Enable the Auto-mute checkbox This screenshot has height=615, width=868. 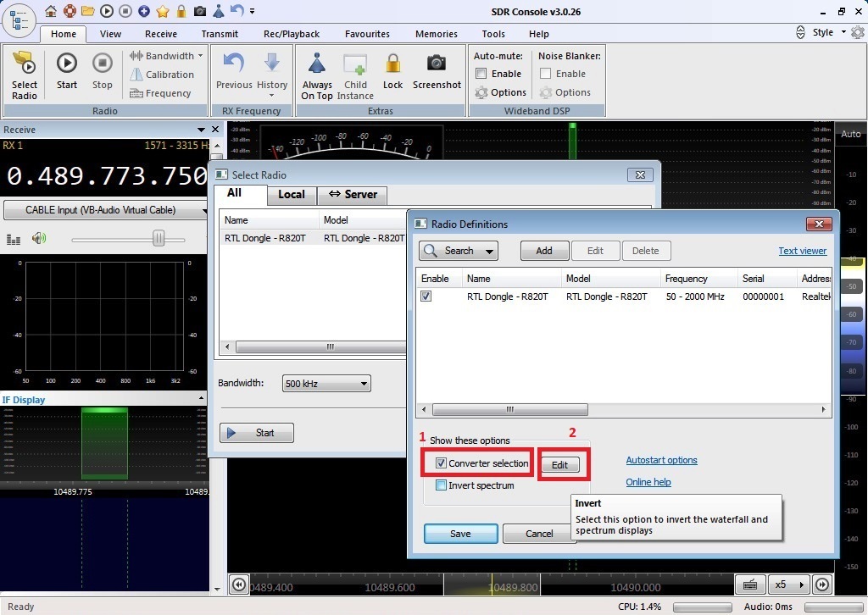point(481,74)
